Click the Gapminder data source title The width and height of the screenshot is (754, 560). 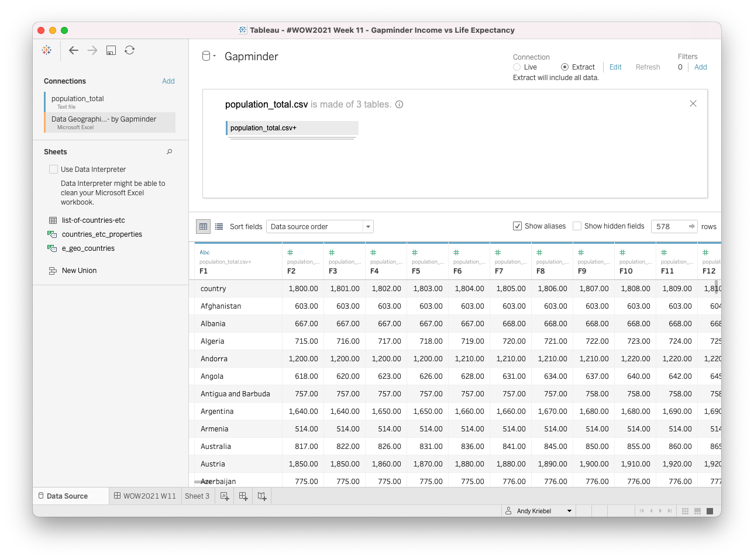(x=252, y=57)
